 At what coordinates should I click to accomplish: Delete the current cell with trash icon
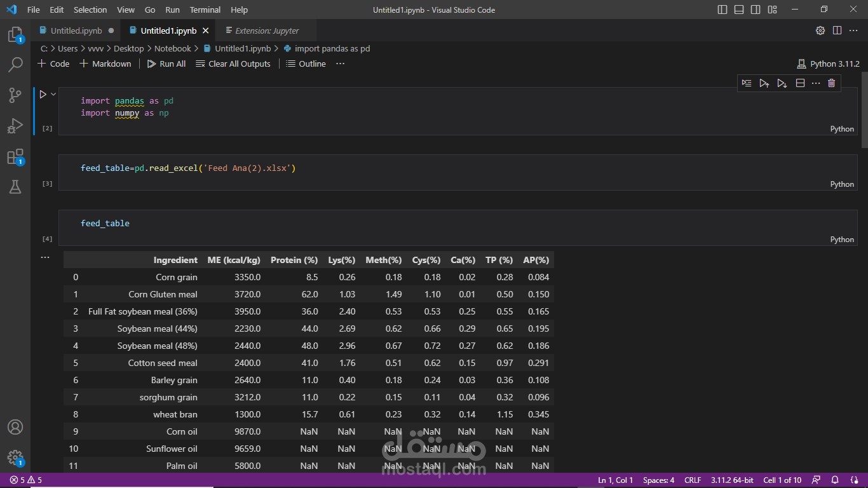click(x=831, y=83)
